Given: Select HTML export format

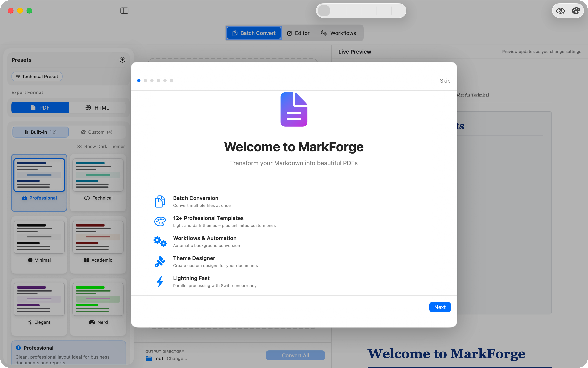Looking at the screenshot, I should click(97, 108).
